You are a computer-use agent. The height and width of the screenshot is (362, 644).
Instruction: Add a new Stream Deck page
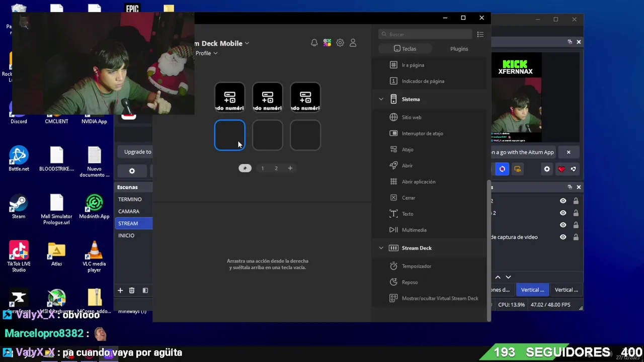click(290, 168)
